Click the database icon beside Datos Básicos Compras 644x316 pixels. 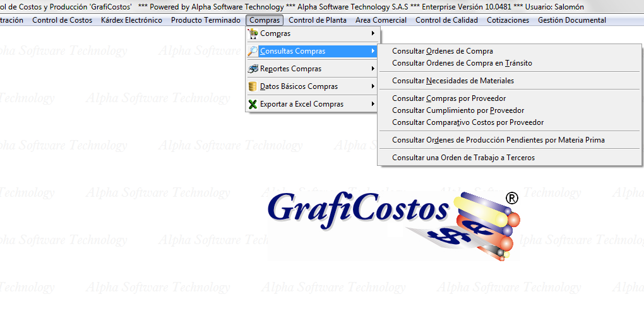253,86
